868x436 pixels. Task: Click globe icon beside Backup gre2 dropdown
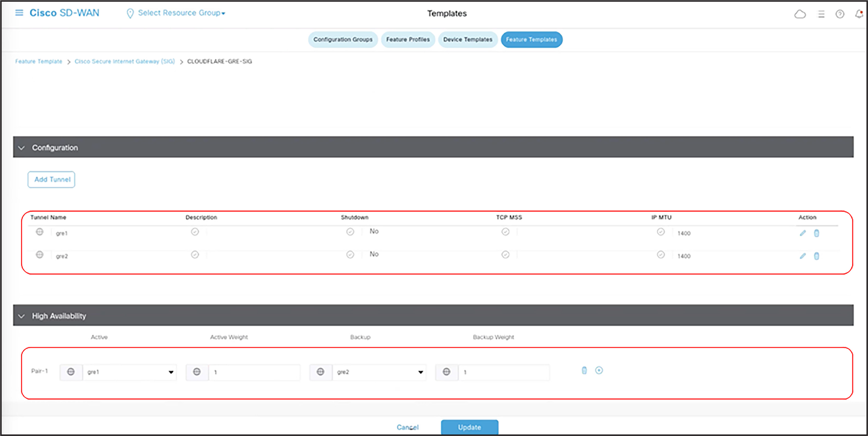pyautogui.click(x=321, y=372)
